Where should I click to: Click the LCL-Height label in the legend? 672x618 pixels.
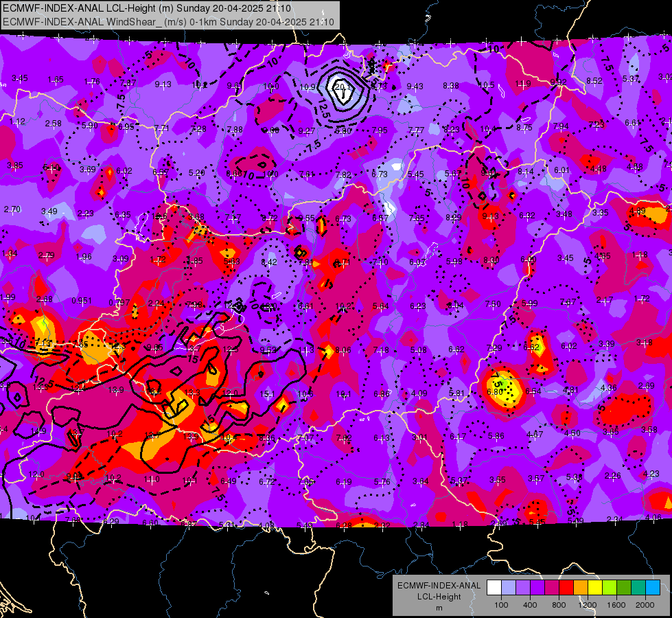[x=439, y=597]
